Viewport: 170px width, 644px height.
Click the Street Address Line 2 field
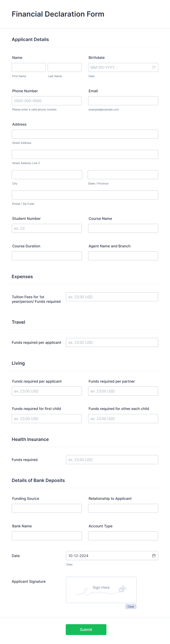pyautogui.click(x=85, y=155)
